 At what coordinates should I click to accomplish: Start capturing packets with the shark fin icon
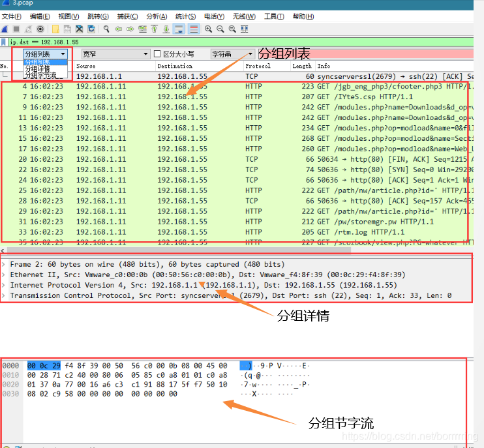[5, 29]
